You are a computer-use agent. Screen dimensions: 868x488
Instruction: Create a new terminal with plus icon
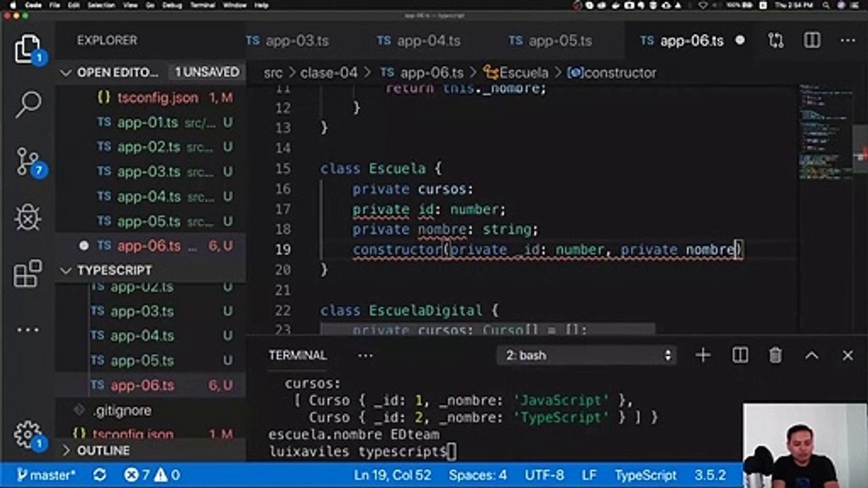703,355
